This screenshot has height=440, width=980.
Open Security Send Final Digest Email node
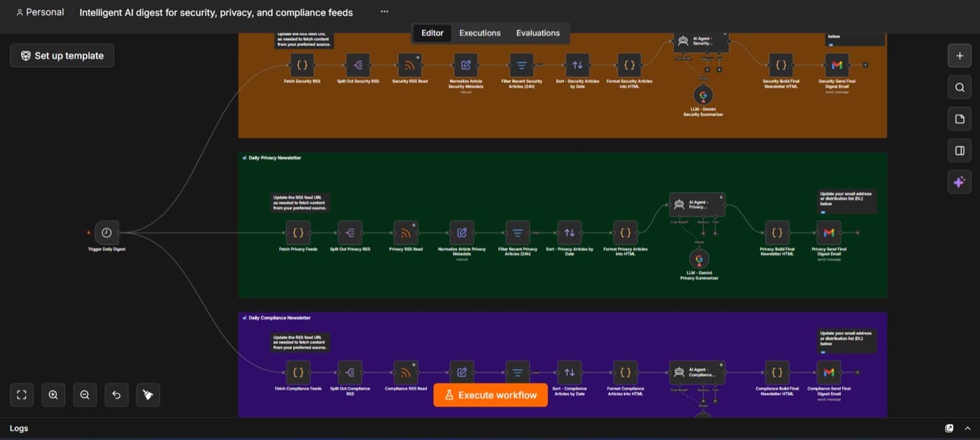(x=836, y=65)
